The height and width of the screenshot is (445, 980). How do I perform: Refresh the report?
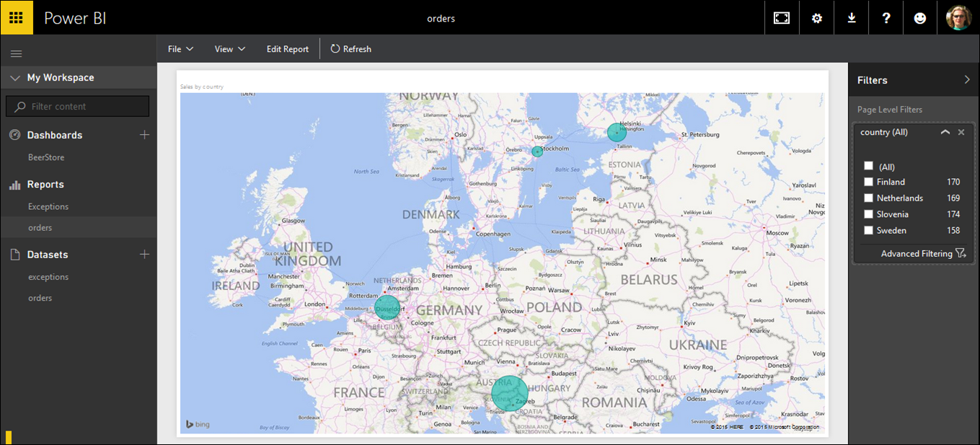(351, 49)
